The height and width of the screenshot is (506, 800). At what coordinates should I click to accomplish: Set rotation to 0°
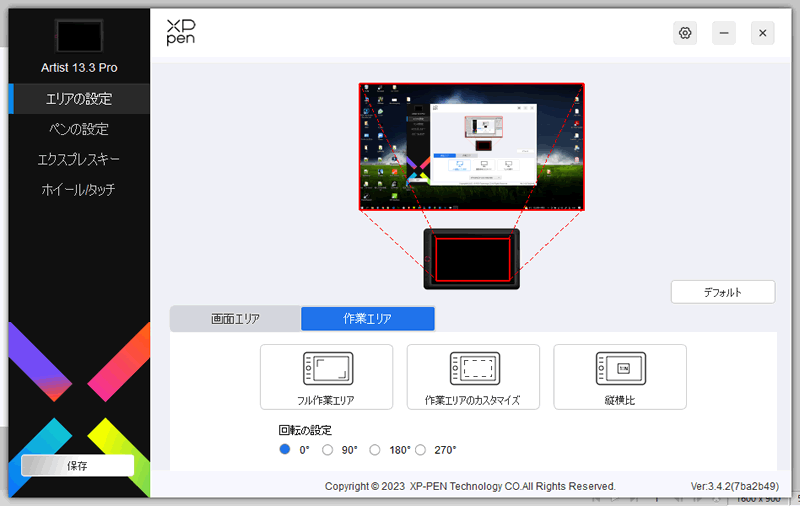[x=285, y=449]
